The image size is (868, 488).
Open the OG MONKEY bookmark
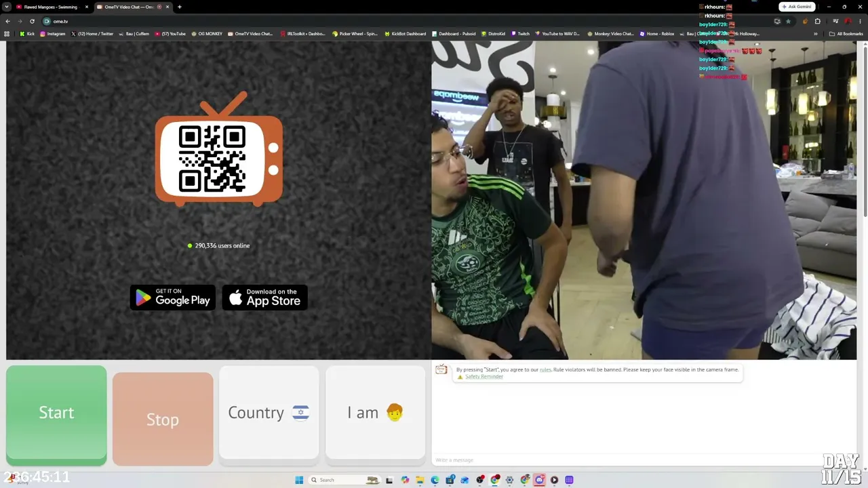coord(207,34)
